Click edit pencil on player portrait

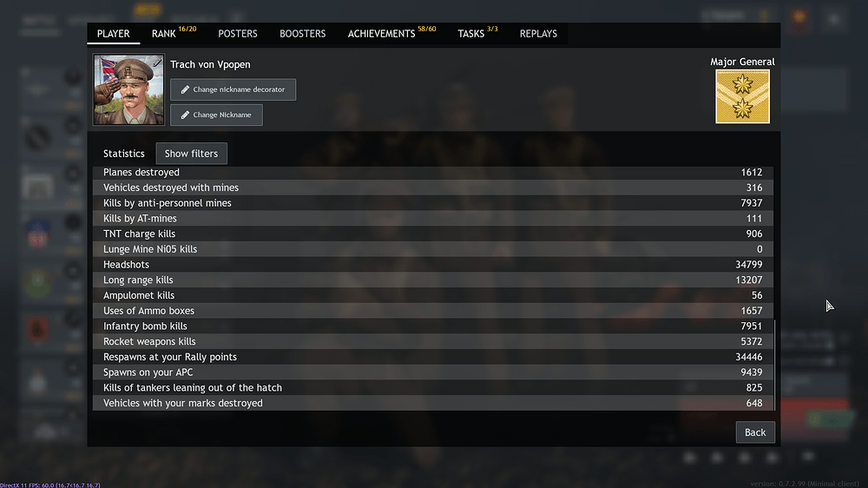point(157,63)
